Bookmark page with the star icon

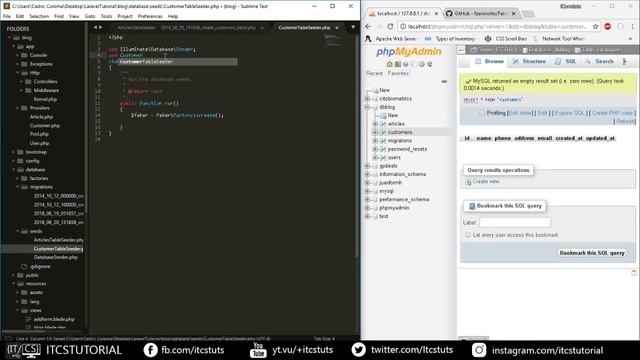tap(596, 27)
